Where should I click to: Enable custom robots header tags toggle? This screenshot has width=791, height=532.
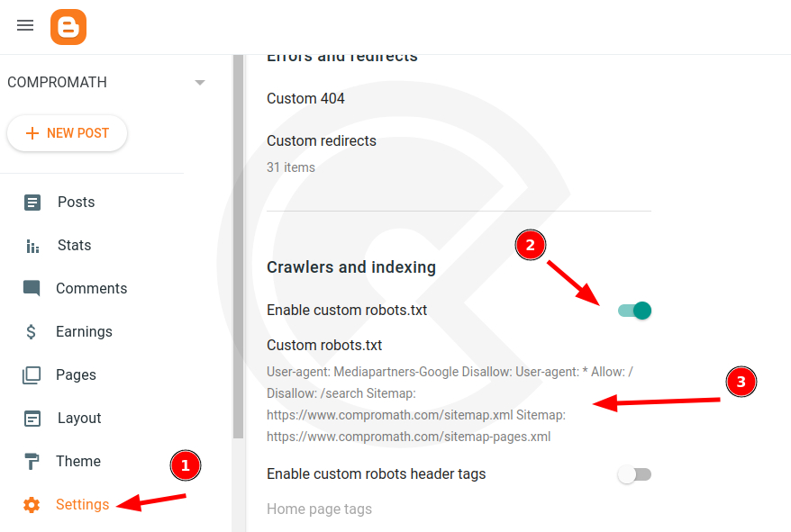[634, 474]
